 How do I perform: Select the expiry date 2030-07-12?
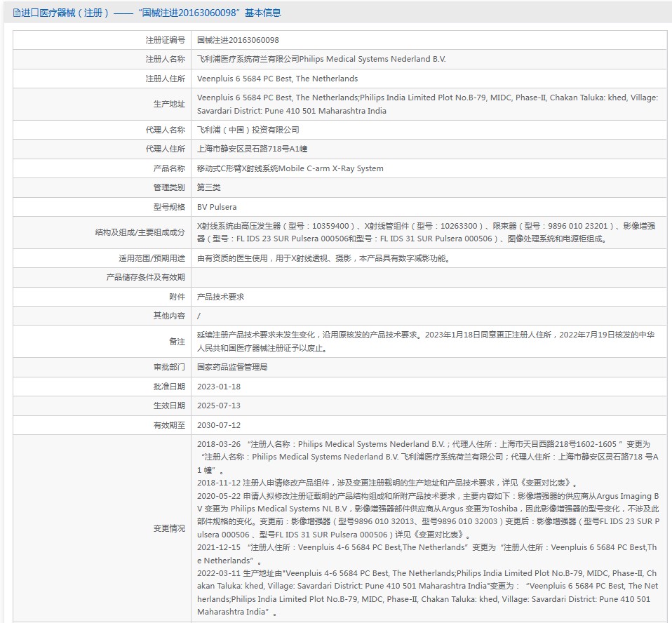coord(219,425)
